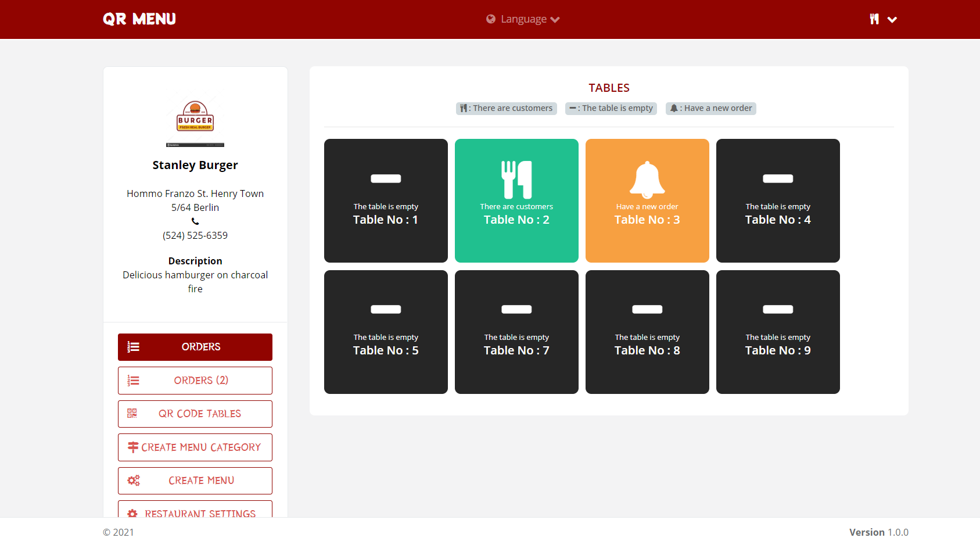Open the ORDERS (2) sidebar item
980x545 pixels.
pos(195,381)
